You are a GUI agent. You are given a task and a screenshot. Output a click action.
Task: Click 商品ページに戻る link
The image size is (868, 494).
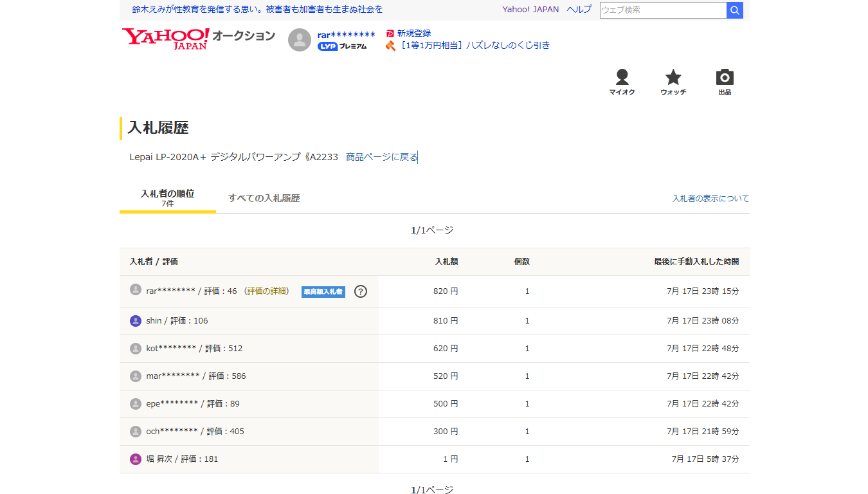click(381, 157)
